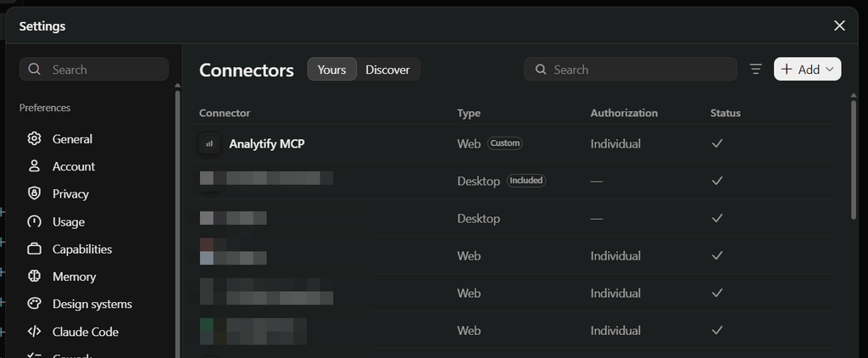Click Individual in the Analytify MCP row
Viewport: 868px width, 358px height.
615,143
